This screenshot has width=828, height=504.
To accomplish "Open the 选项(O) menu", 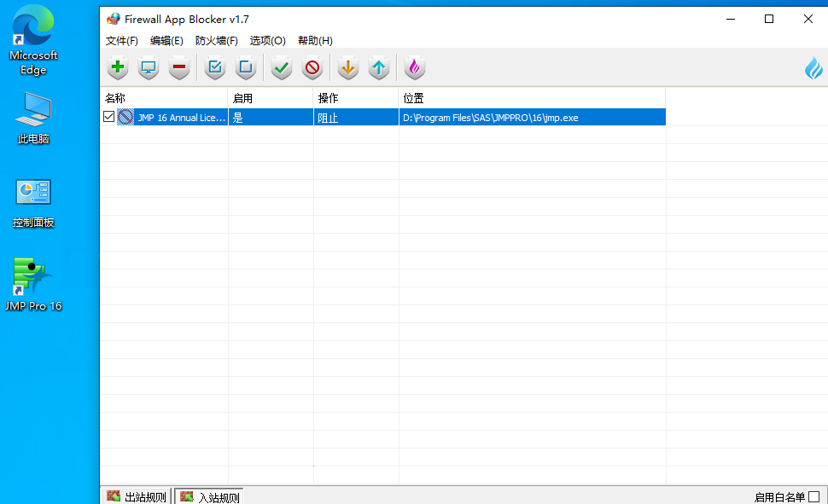I will (x=267, y=40).
